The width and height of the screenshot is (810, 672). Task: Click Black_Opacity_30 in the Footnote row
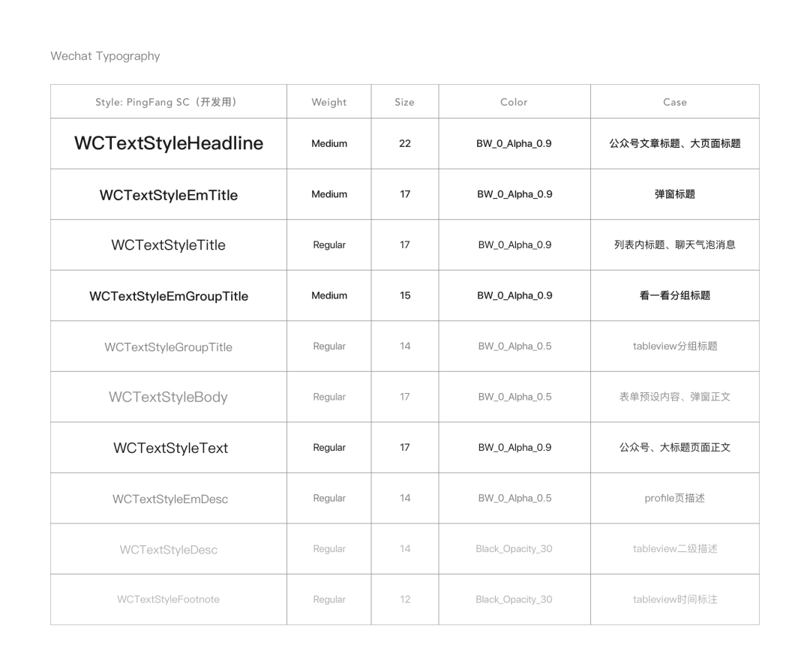[514, 599]
